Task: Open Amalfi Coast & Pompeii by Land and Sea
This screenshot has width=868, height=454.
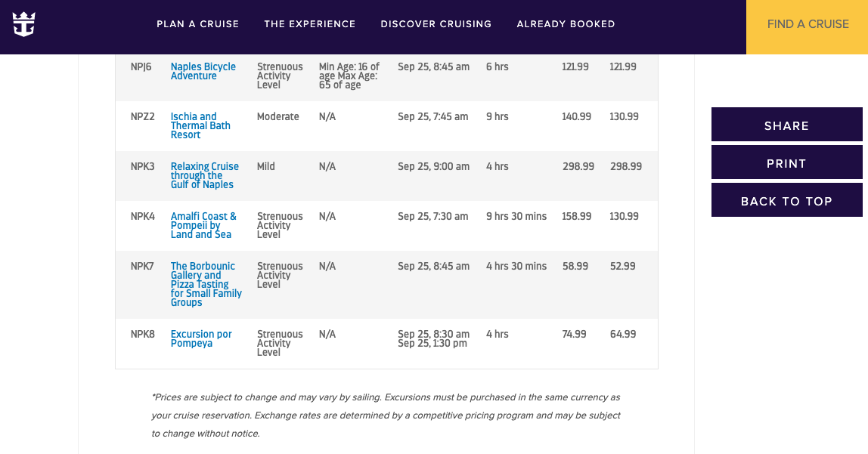Action: coord(203,225)
